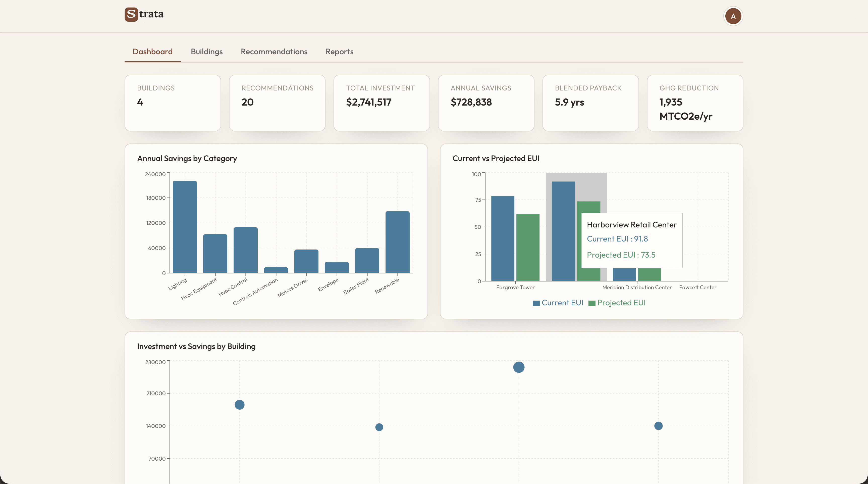
Task: Select the Motors Drives savings bar
Action: tap(306, 261)
